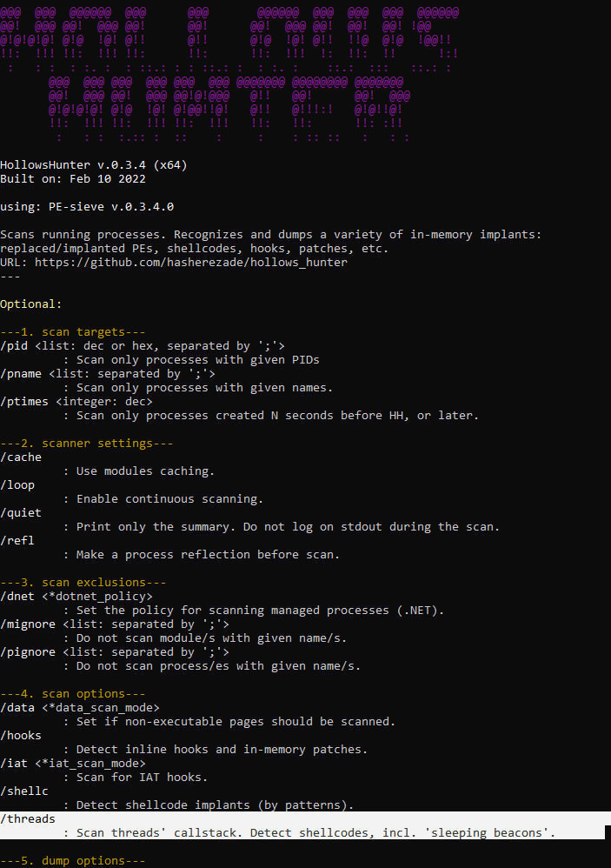Click the /loop option text
This screenshot has width=611, height=868.
pos(17,485)
